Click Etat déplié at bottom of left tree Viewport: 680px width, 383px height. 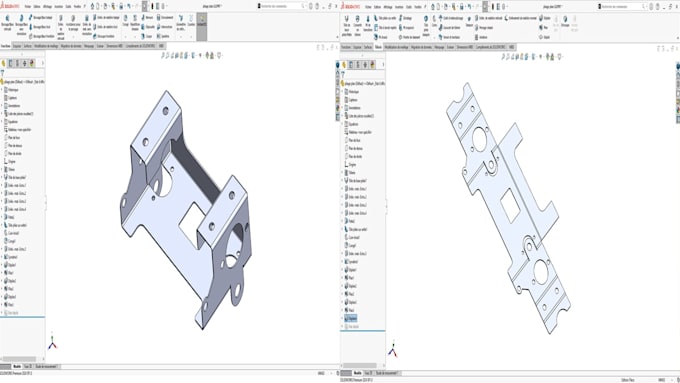(12, 313)
